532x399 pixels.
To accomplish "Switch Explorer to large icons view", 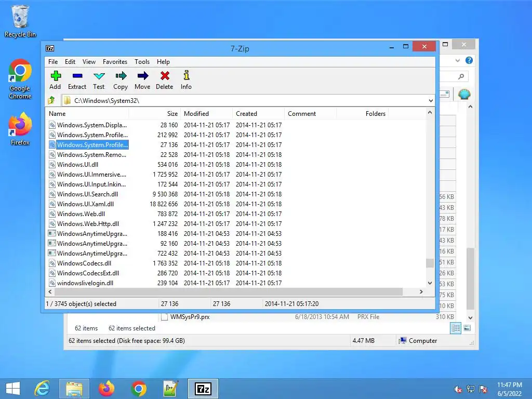I will click(x=467, y=328).
